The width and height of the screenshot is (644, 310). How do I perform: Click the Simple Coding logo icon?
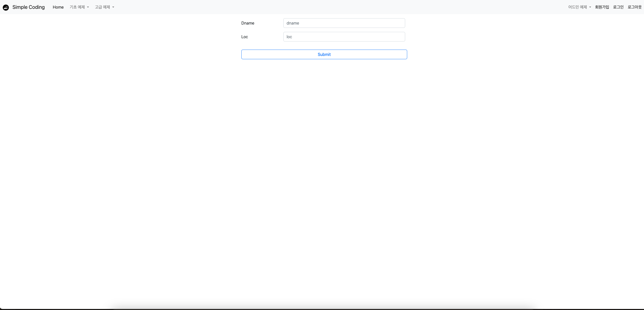(6, 7)
